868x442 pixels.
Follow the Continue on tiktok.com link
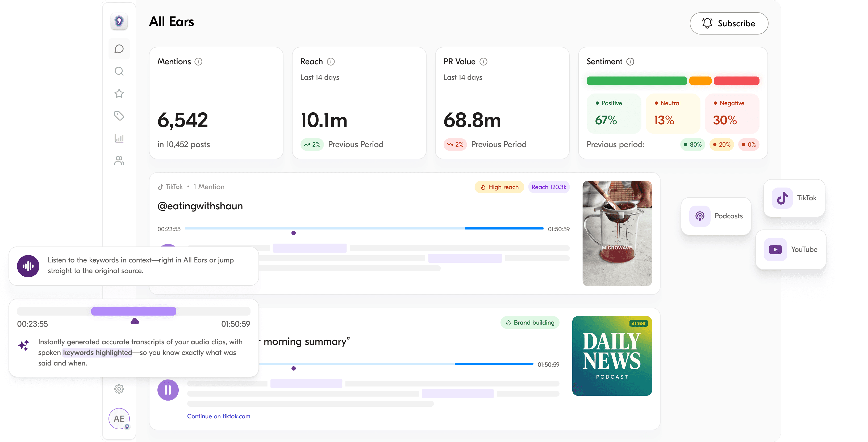coord(219,416)
